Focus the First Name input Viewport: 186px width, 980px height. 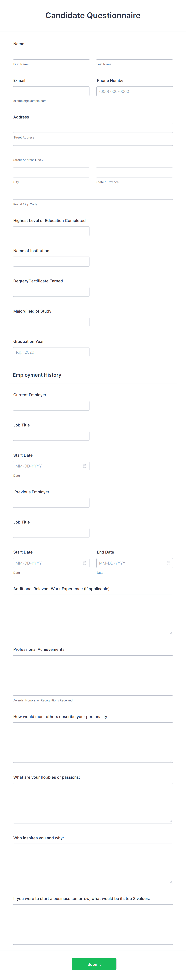[x=51, y=55]
